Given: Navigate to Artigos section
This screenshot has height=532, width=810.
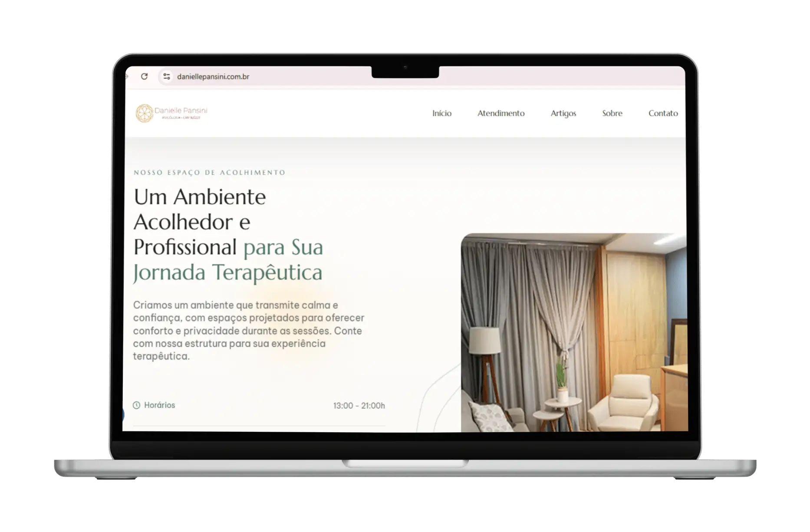Looking at the screenshot, I should tap(563, 113).
